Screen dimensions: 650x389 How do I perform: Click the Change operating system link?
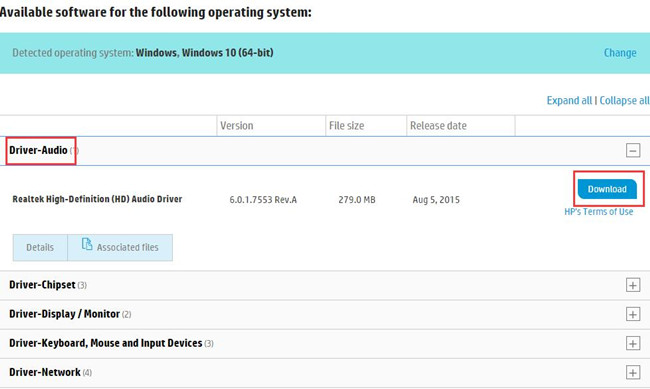click(620, 53)
